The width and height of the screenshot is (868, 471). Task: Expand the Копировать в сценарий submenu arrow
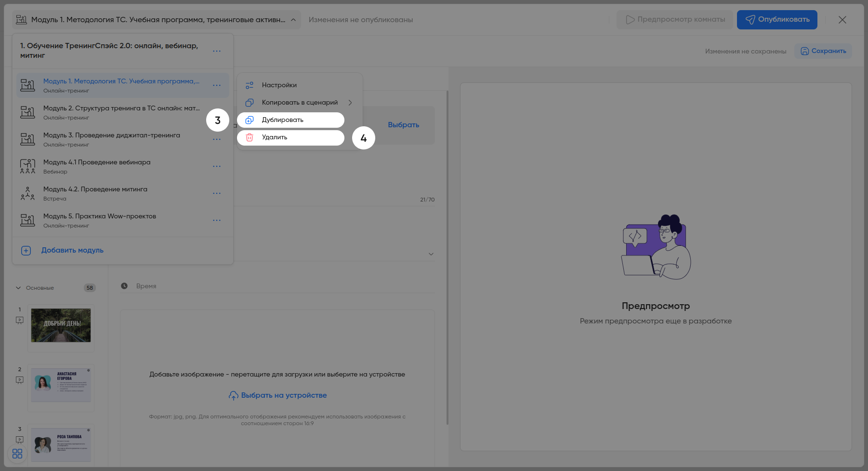350,103
